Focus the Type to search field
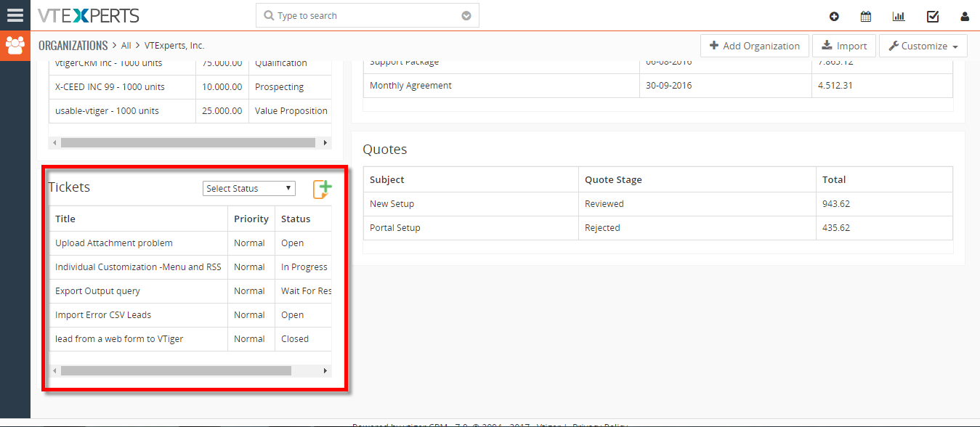 coord(367,16)
